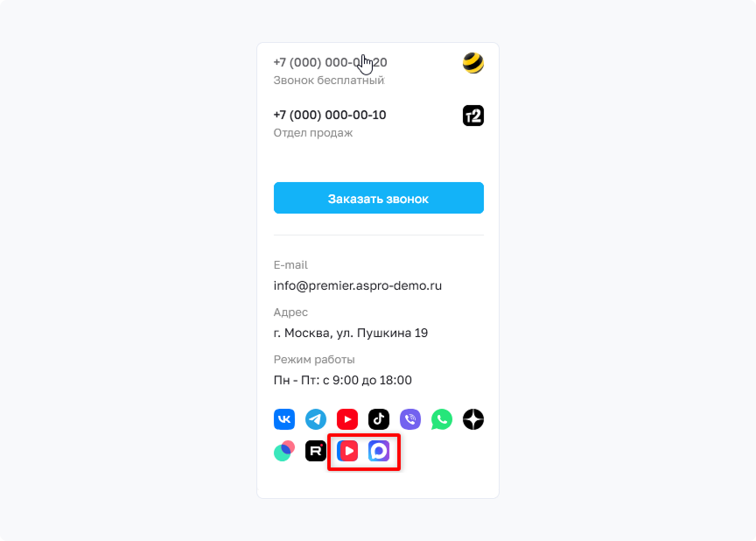Open the Telegram messenger icon
The height and width of the screenshot is (541, 756).
(316, 419)
